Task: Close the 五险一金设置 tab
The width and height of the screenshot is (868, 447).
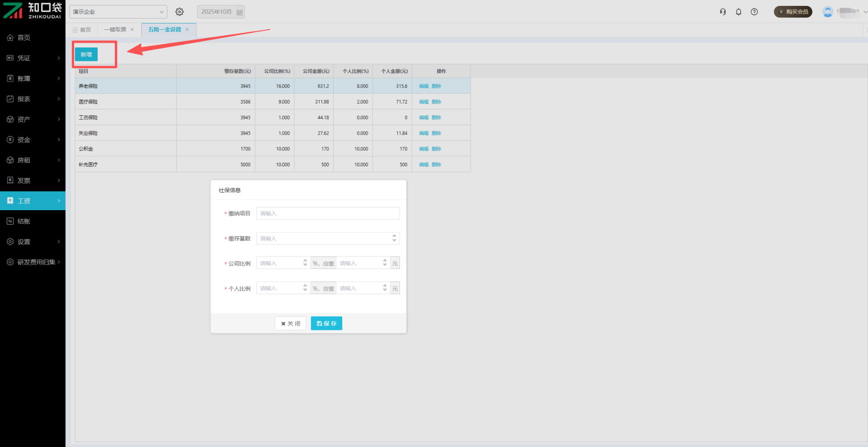Action: 187,29
